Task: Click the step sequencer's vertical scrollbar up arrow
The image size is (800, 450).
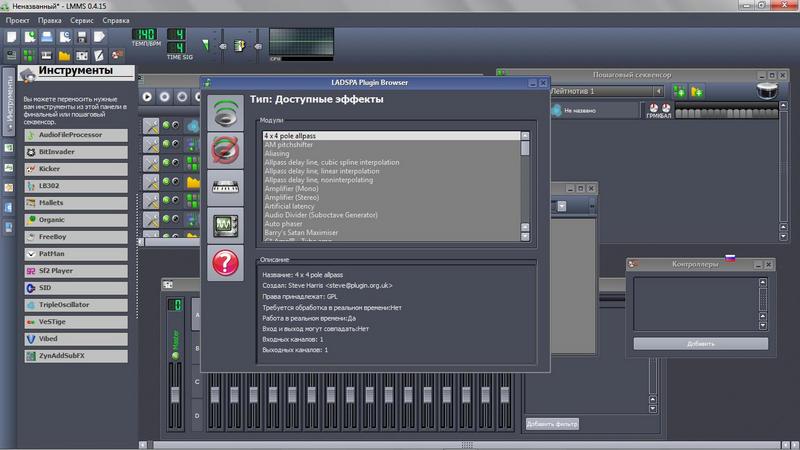Action: coord(784,105)
